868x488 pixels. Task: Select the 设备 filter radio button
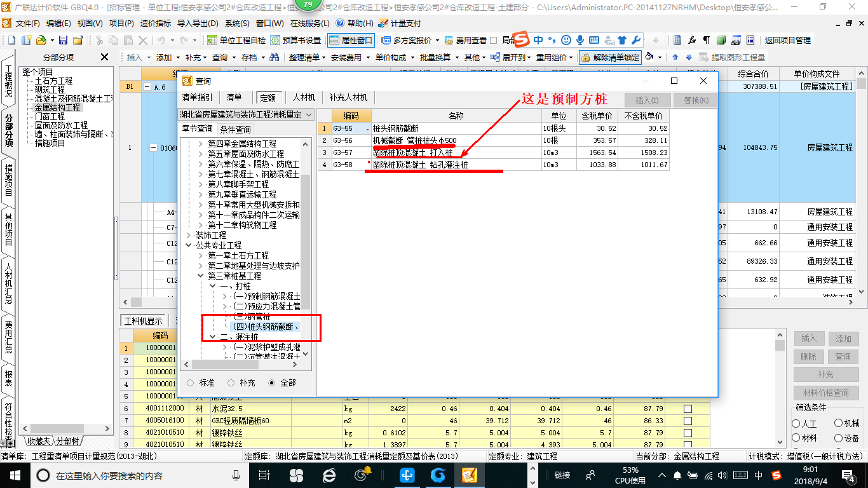coord(838,438)
